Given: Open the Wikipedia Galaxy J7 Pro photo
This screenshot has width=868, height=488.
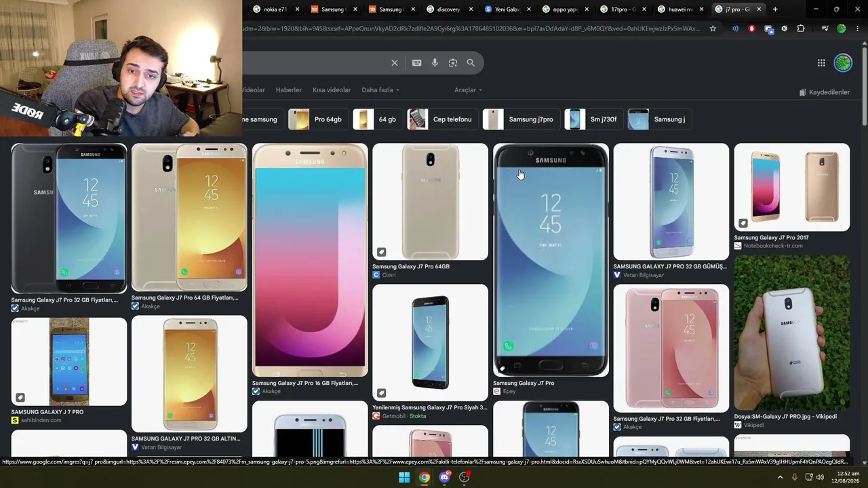Looking at the screenshot, I should (791, 333).
